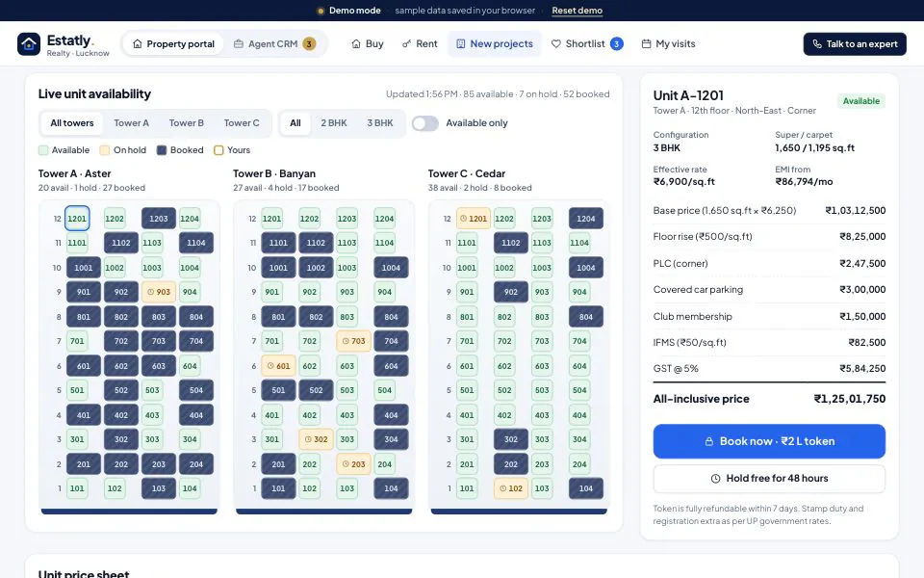Click the Estatly house logo icon
This screenshot has width=924, height=578.
point(29,43)
